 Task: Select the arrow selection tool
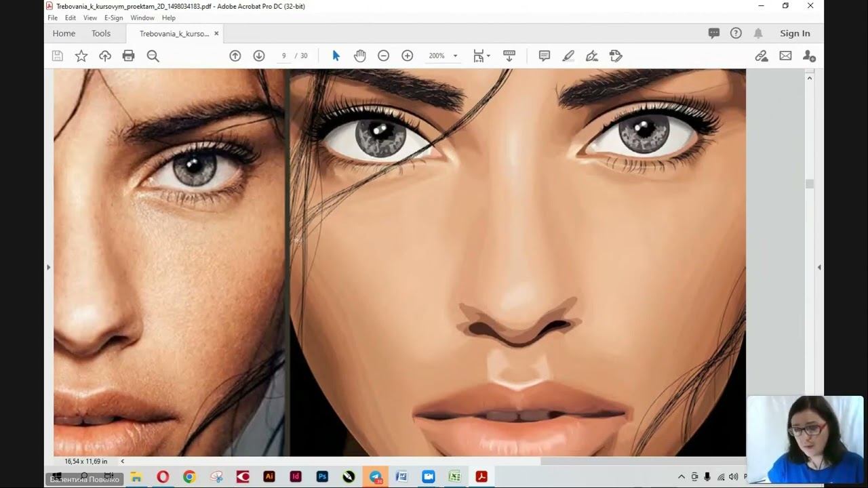pos(336,56)
